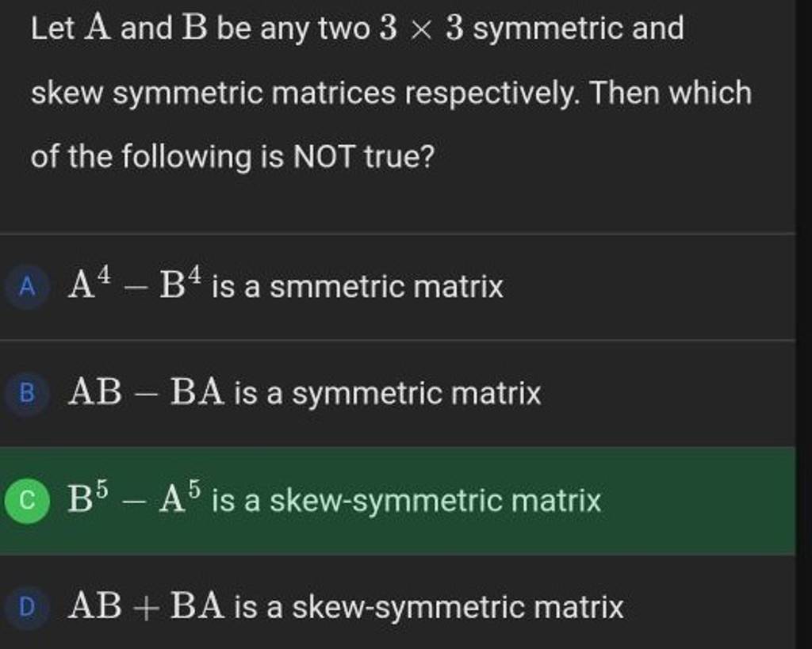Click the green highlighted answer row
The height and width of the screenshot is (649, 812).
tap(396, 499)
